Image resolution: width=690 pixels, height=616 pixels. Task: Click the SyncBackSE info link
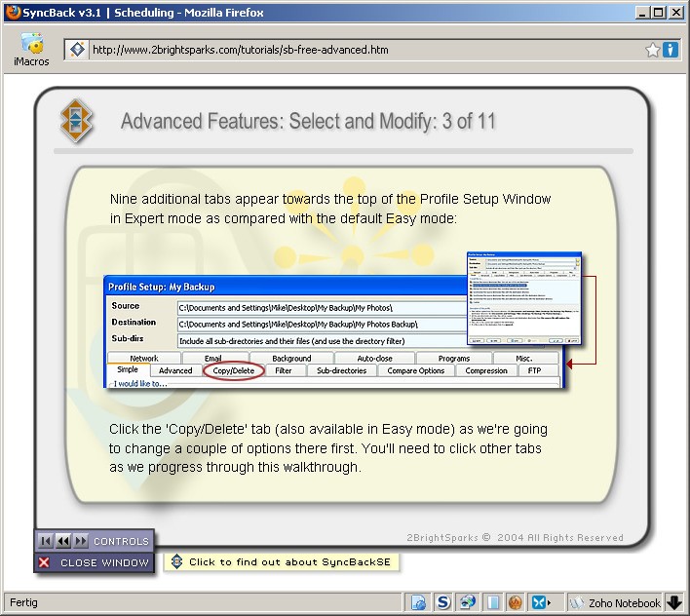point(283,562)
